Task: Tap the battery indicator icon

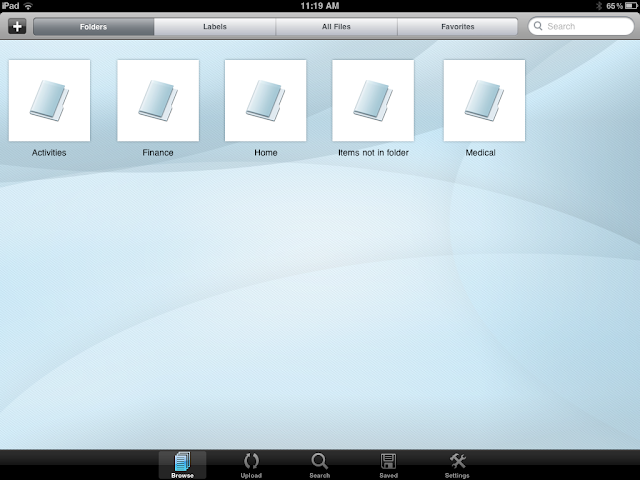Action: 631,6
